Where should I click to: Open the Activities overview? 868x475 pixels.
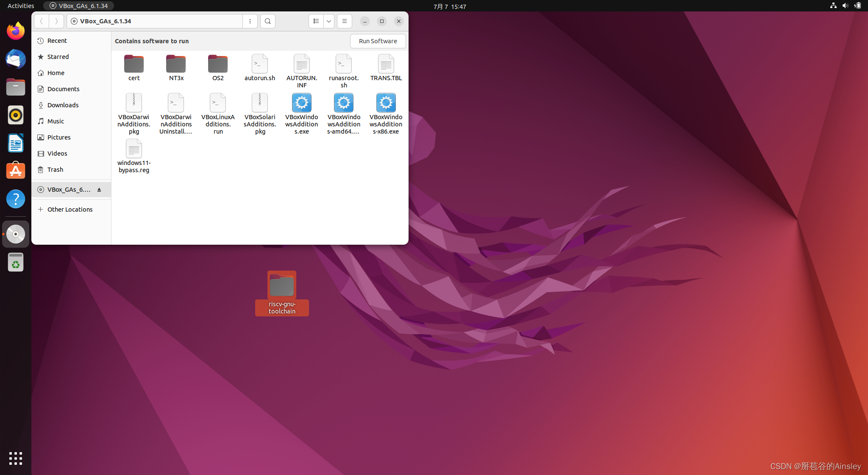pos(21,6)
